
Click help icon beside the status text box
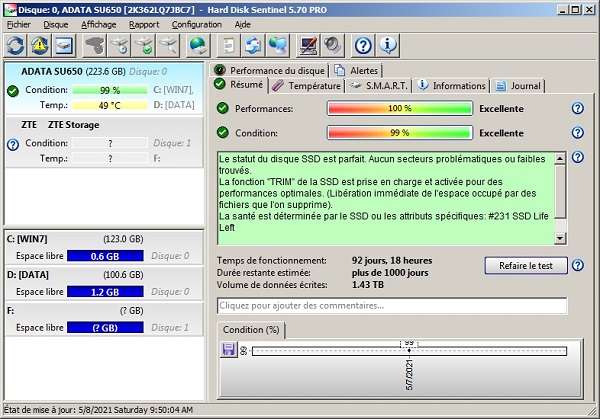point(577,157)
